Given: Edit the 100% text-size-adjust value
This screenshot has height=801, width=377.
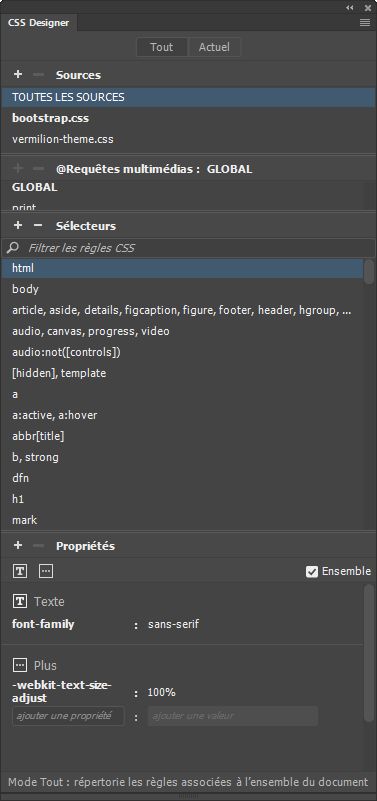Looking at the screenshot, I should tap(161, 693).
